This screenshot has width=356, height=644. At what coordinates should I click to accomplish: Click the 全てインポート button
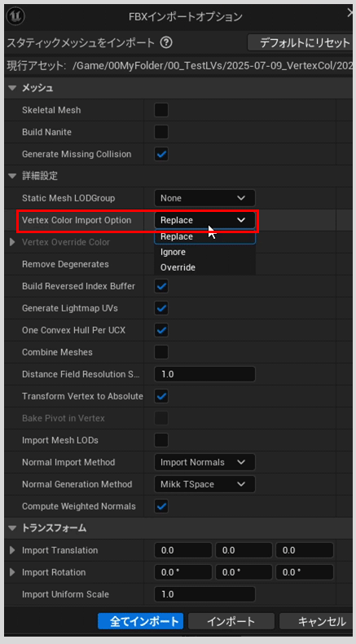click(x=140, y=621)
